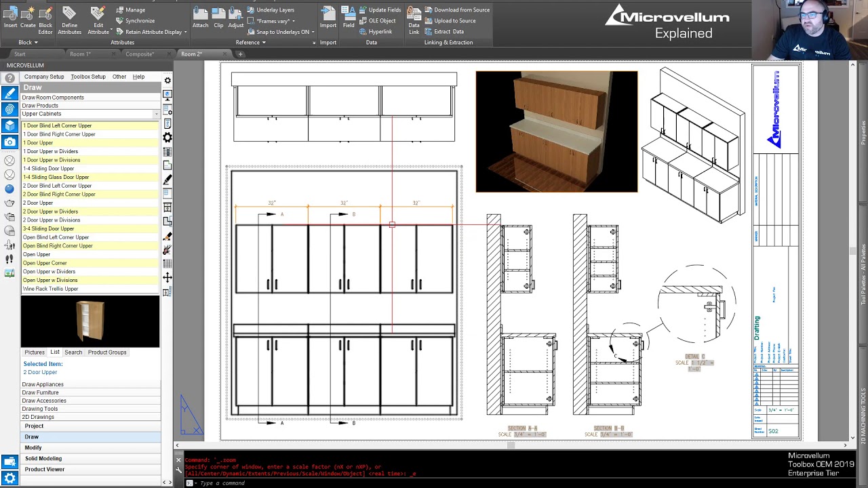Open the Product Viewer section button
This screenshot has height=488, width=868.
point(90,470)
